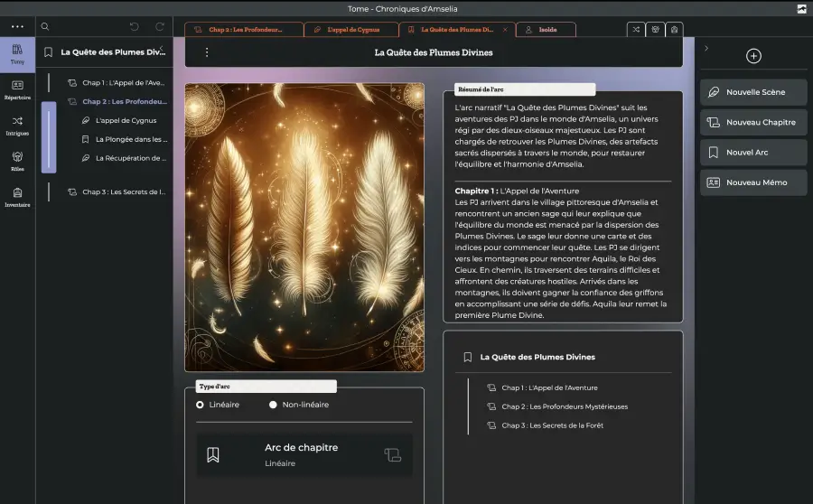The height and width of the screenshot is (504, 813).
Task: Close the La Quête des Plumes tab
Action: click(x=505, y=30)
